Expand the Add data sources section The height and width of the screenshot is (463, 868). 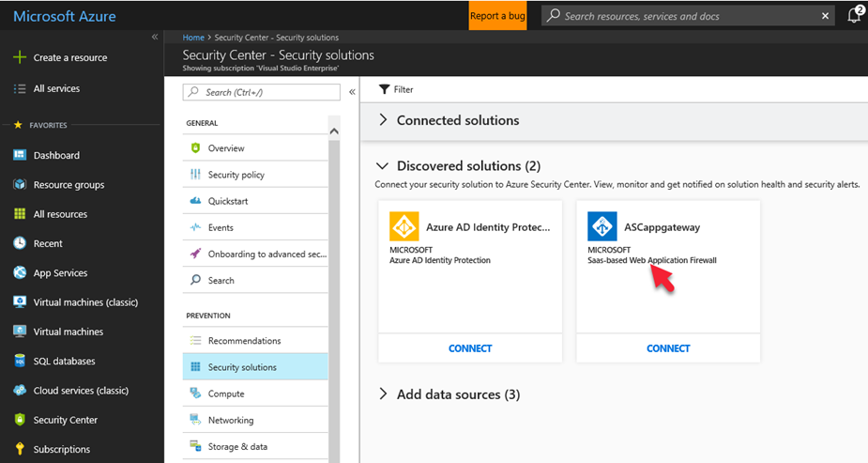click(x=383, y=394)
